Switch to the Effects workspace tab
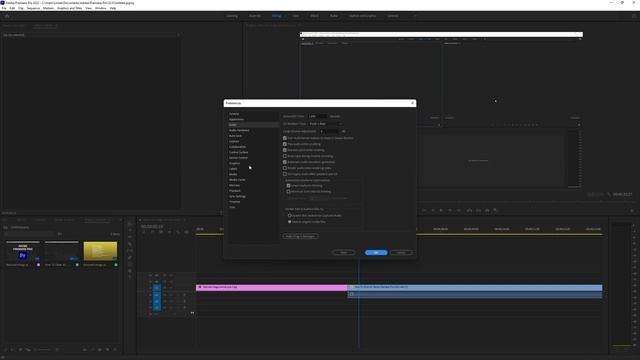This screenshot has width=640, height=360. tap(315, 16)
